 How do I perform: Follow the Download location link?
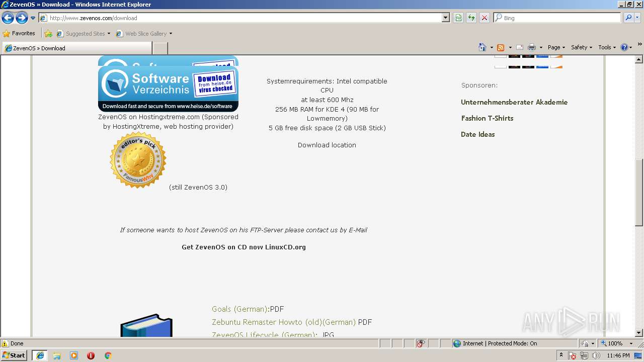coord(327,145)
